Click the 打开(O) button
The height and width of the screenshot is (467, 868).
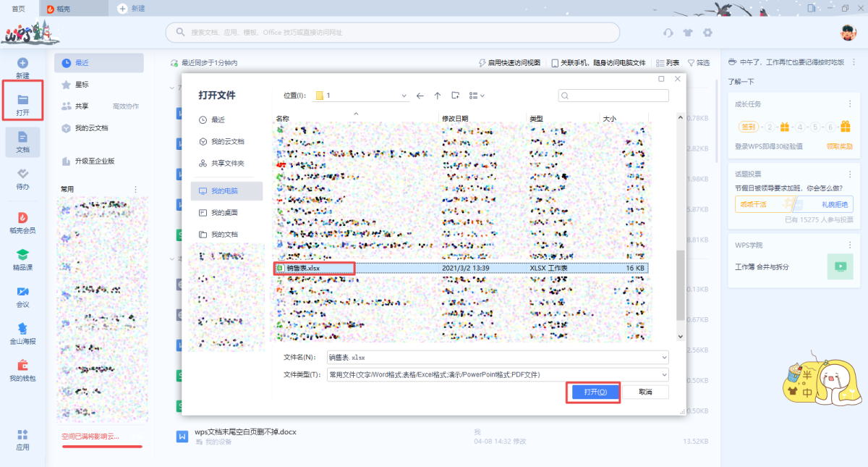(593, 392)
